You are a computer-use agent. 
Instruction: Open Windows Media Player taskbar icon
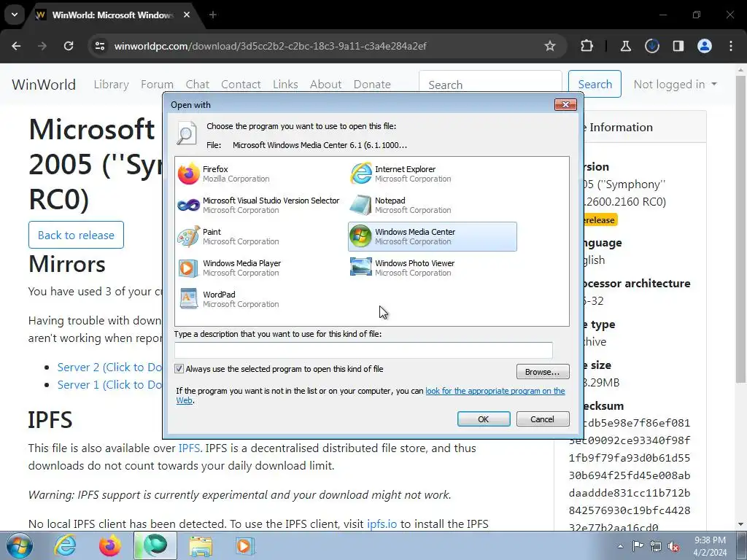click(x=244, y=545)
